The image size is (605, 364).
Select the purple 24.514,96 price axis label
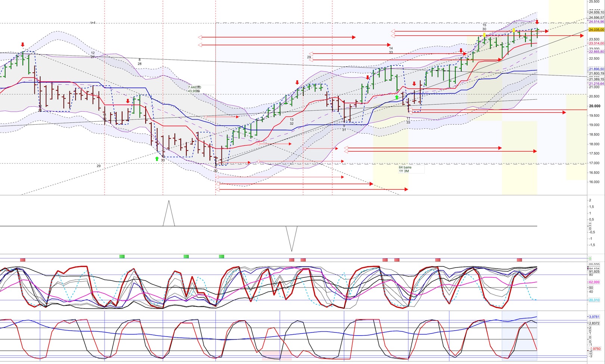596,22
